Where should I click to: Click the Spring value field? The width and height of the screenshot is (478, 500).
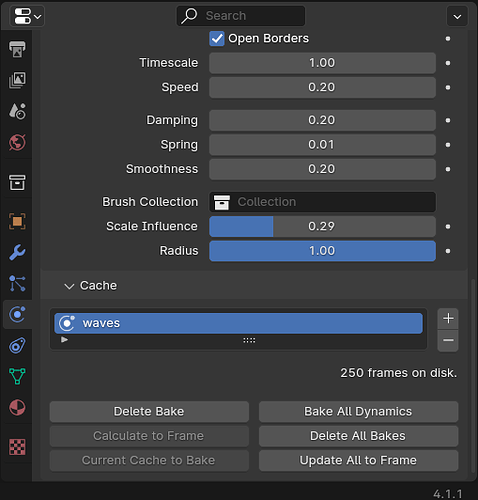pos(322,145)
